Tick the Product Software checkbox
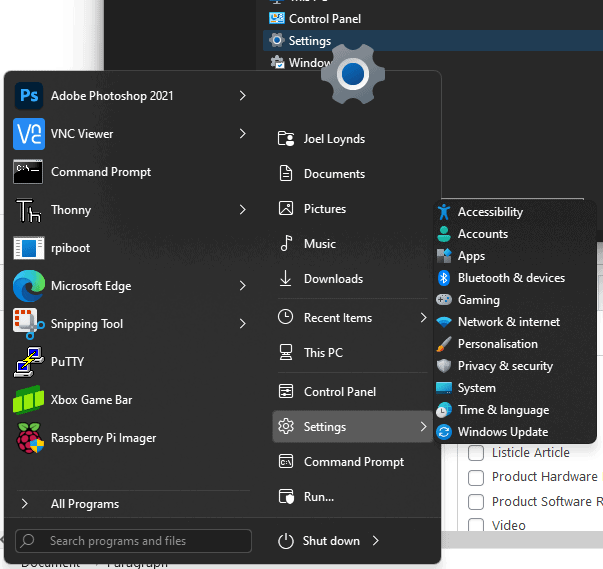This screenshot has width=603, height=569. [476, 502]
